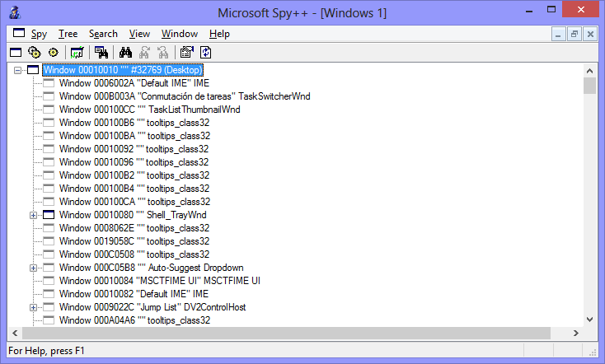This screenshot has width=605, height=364.
Task: Click the window icon beside Shell_TrayWnd row
Action: coord(49,215)
